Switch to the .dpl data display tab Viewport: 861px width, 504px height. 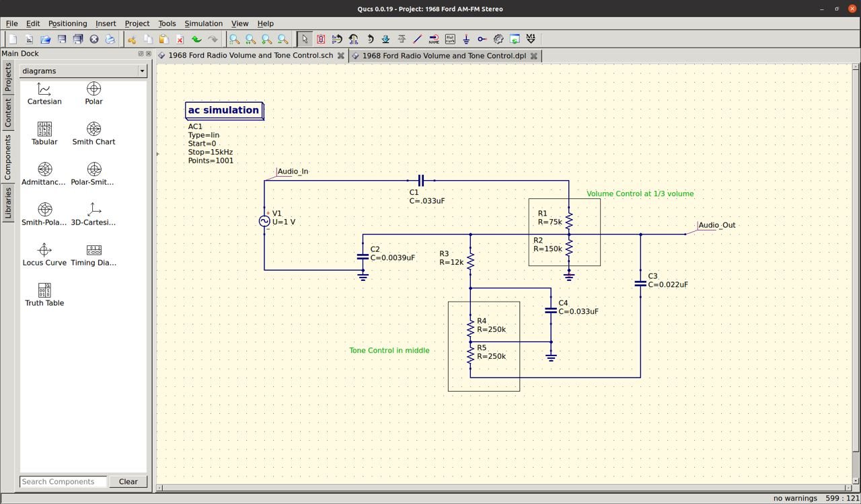click(x=443, y=56)
